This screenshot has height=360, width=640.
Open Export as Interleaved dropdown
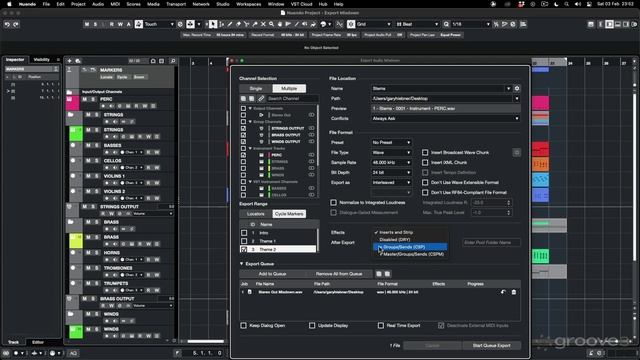point(391,182)
